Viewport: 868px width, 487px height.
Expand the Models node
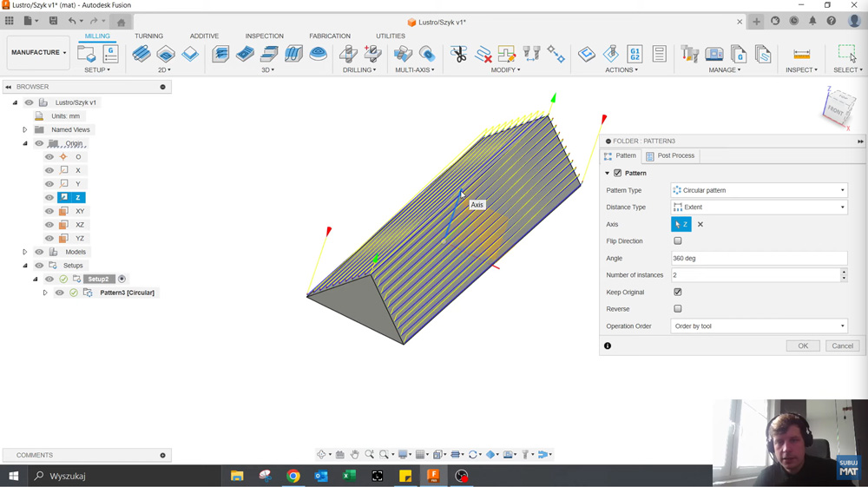click(25, 252)
